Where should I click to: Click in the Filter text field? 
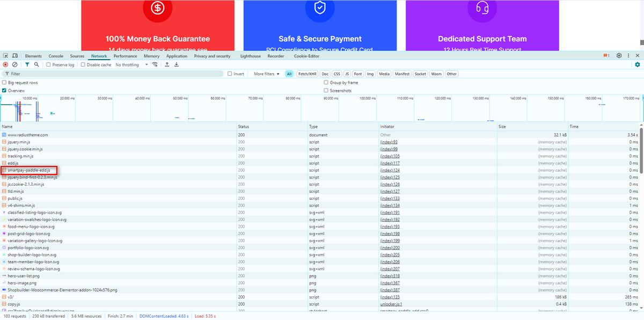point(113,74)
